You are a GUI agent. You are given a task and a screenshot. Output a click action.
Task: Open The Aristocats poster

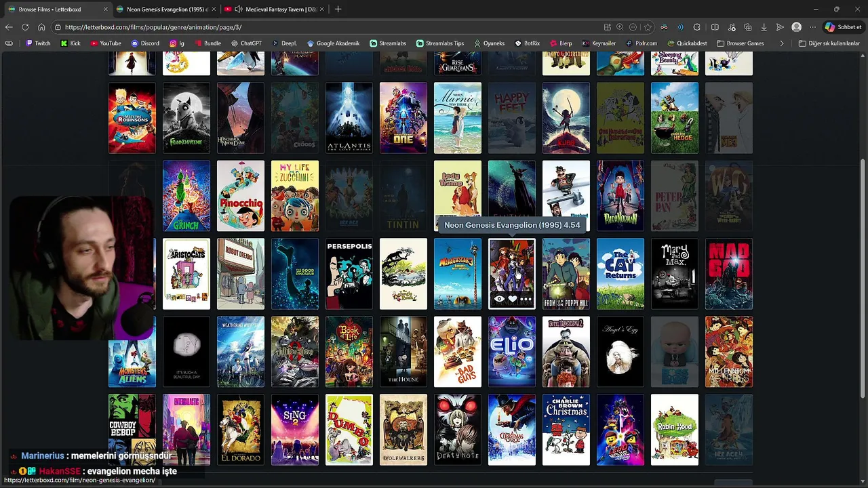[186, 274]
